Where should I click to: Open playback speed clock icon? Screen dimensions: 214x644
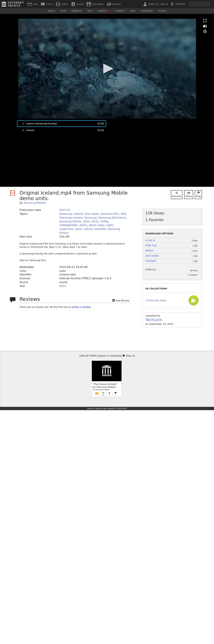coord(205,31)
